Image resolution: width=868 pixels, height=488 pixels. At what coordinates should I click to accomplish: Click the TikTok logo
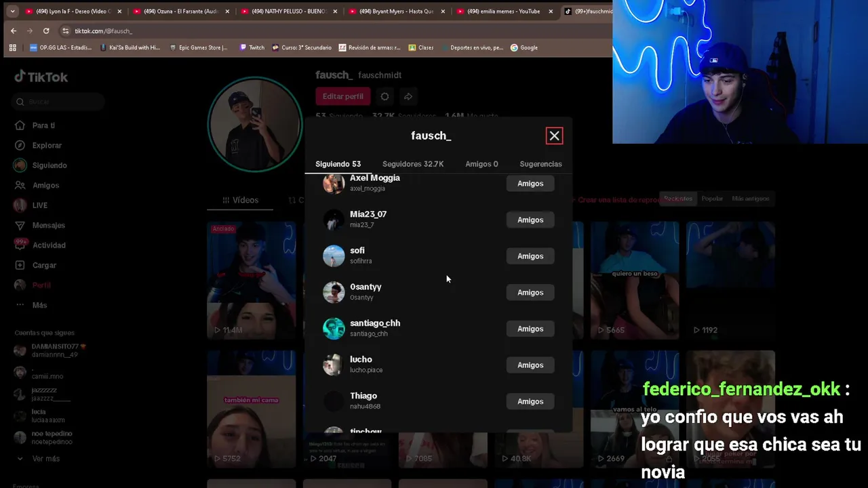pos(41,77)
